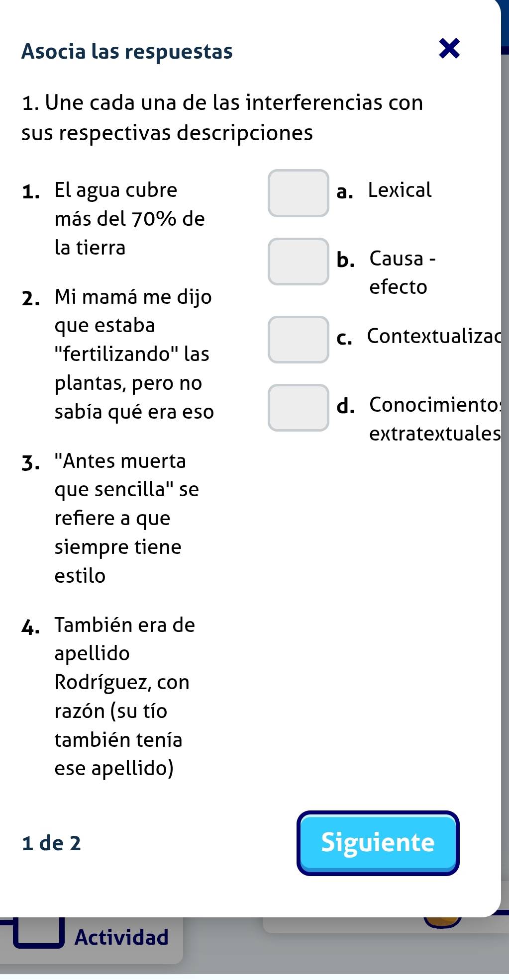This screenshot has height=980, width=509.
Task: Click the instructions text for question 1
Action: [x=222, y=117]
